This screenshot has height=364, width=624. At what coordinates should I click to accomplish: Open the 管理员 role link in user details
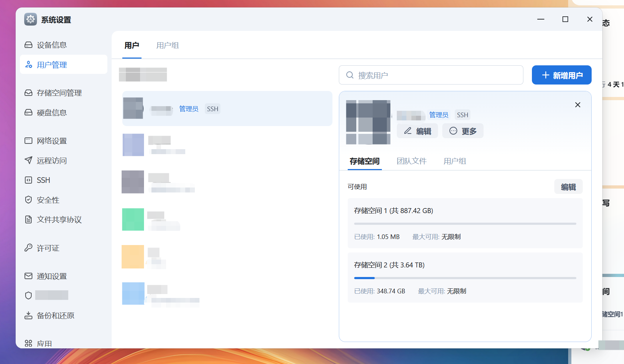438,115
